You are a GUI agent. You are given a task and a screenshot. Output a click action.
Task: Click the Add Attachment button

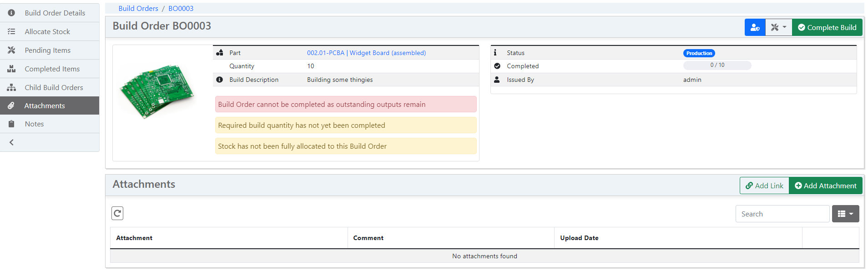pyautogui.click(x=825, y=186)
